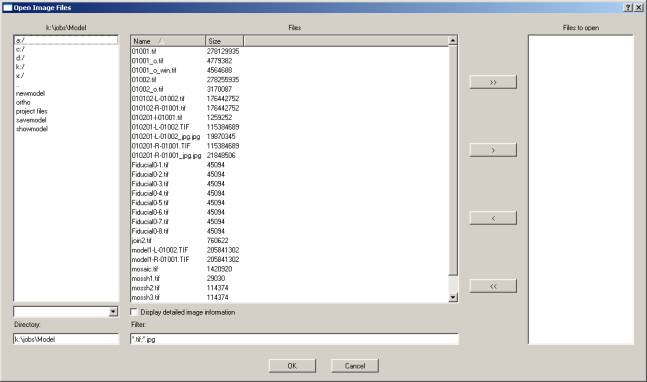Click size value 29030
The height and width of the screenshot is (382, 647).
pos(216,279)
